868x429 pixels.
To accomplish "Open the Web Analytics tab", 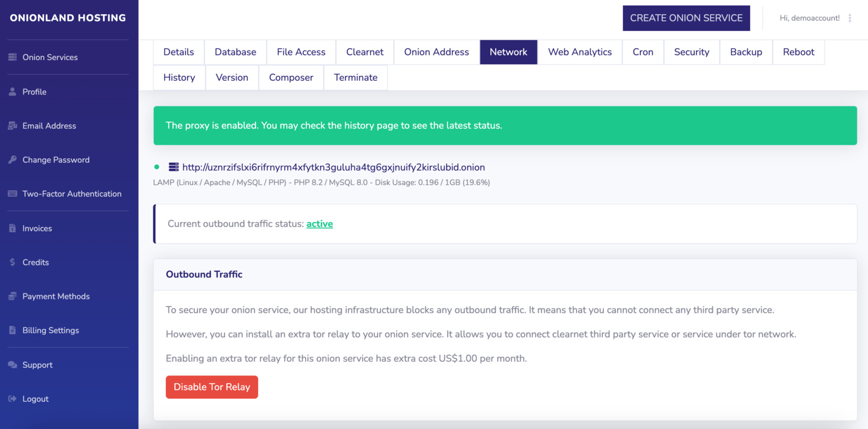I will [580, 52].
